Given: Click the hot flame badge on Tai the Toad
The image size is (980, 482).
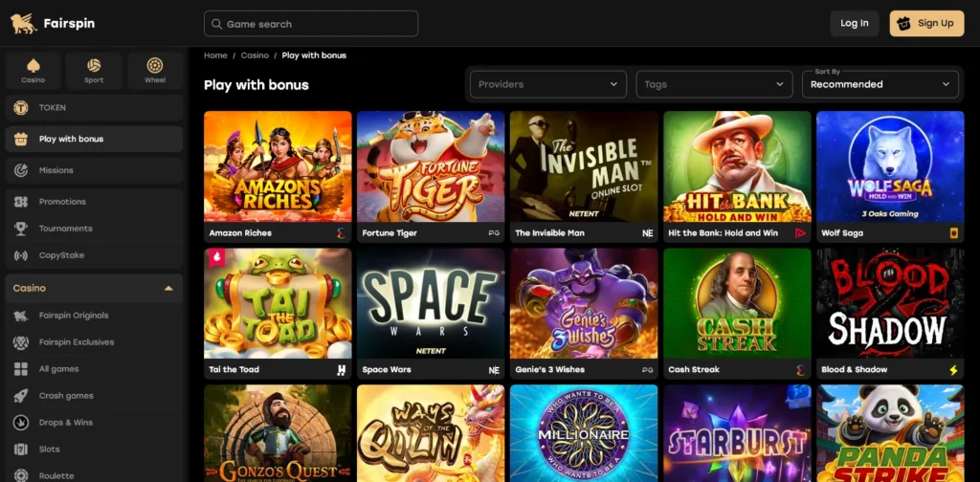Looking at the screenshot, I should coord(217,257).
